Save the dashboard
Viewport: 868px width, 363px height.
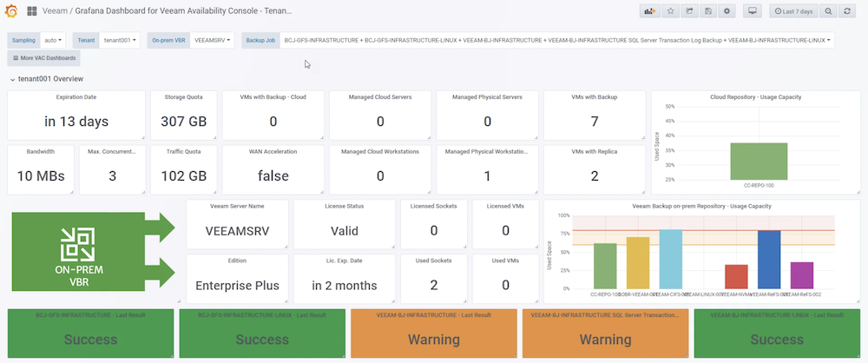point(708,11)
